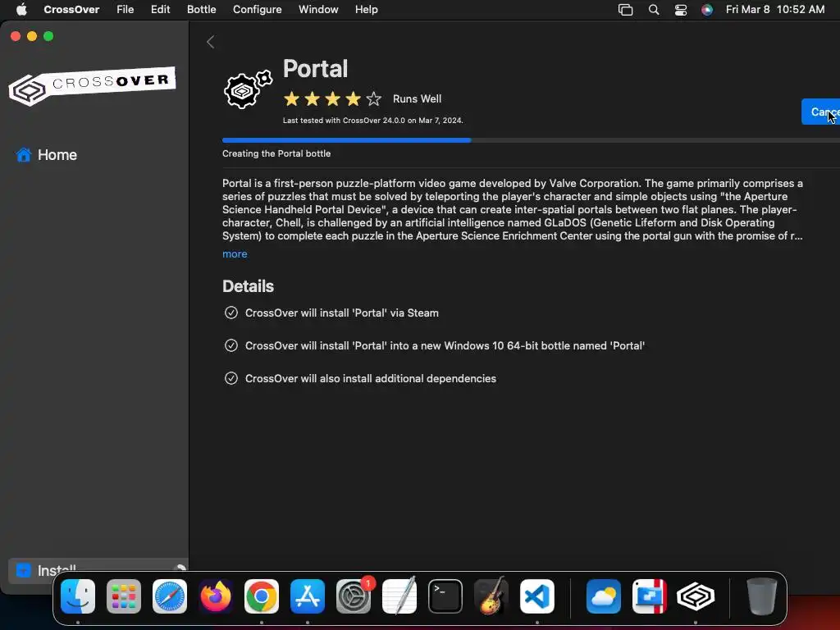Viewport: 840px width, 630px height.
Task: Open System Settings from the Dock
Action: tap(354, 596)
